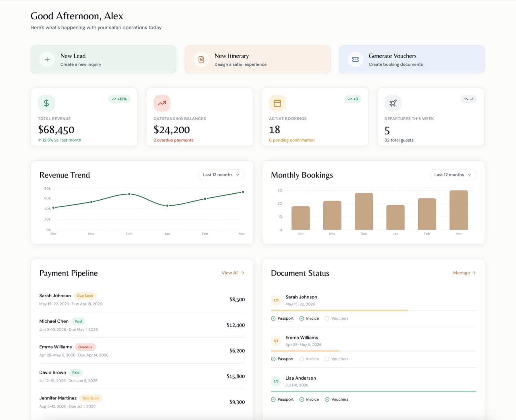Viewport: 516px width, 420px height.
Task: Click the airplane icon in Departures This Week
Action: click(x=393, y=103)
